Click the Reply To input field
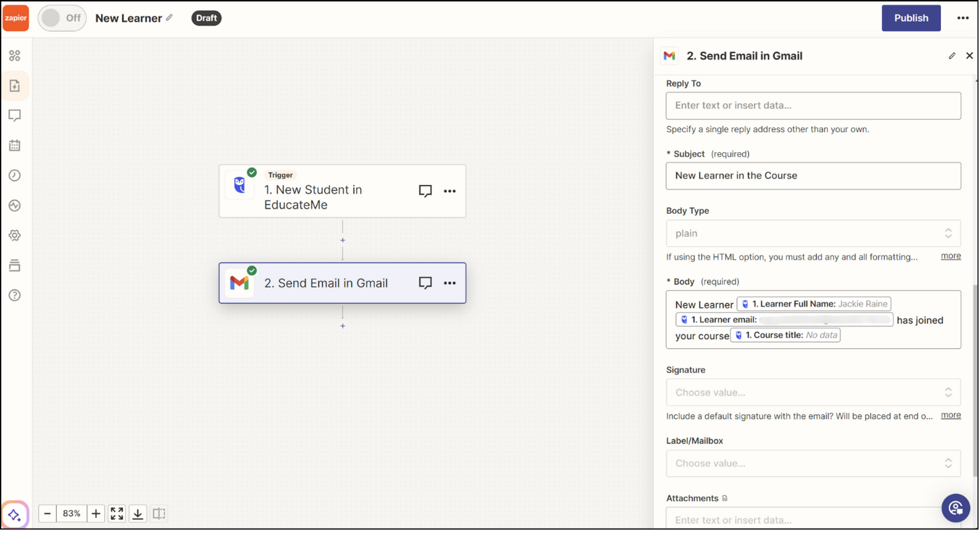Viewport: 980px width, 533px height. pyautogui.click(x=813, y=105)
